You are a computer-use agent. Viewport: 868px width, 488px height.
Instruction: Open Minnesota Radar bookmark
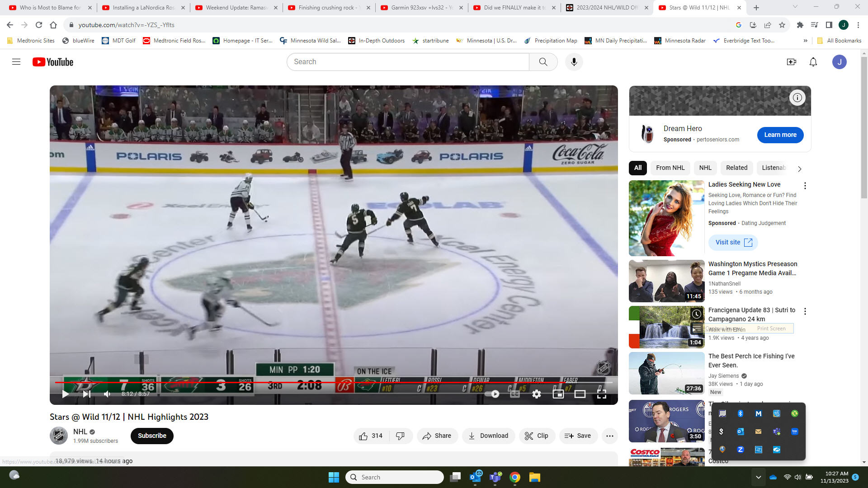(x=679, y=41)
